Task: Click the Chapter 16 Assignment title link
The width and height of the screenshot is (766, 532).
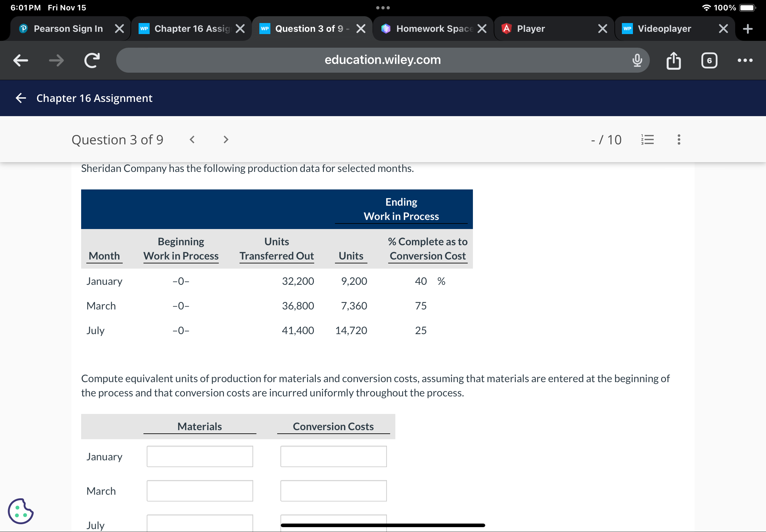Action: pyautogui.click(x=94, y=98)
